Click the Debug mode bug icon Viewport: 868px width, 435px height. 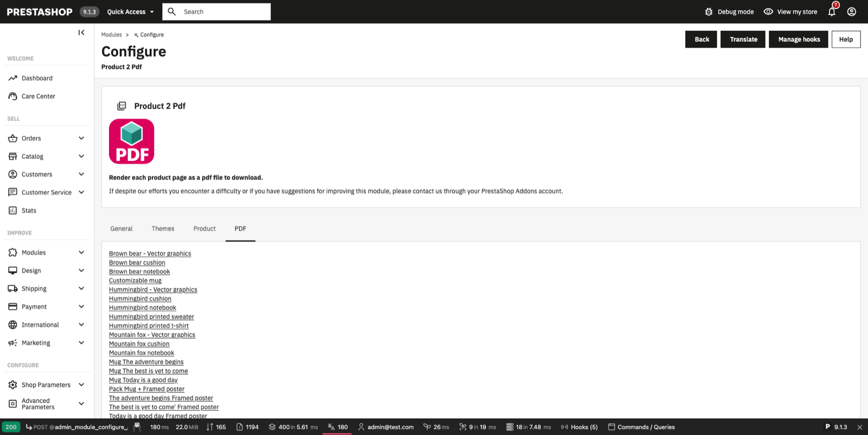click(709, 11)
